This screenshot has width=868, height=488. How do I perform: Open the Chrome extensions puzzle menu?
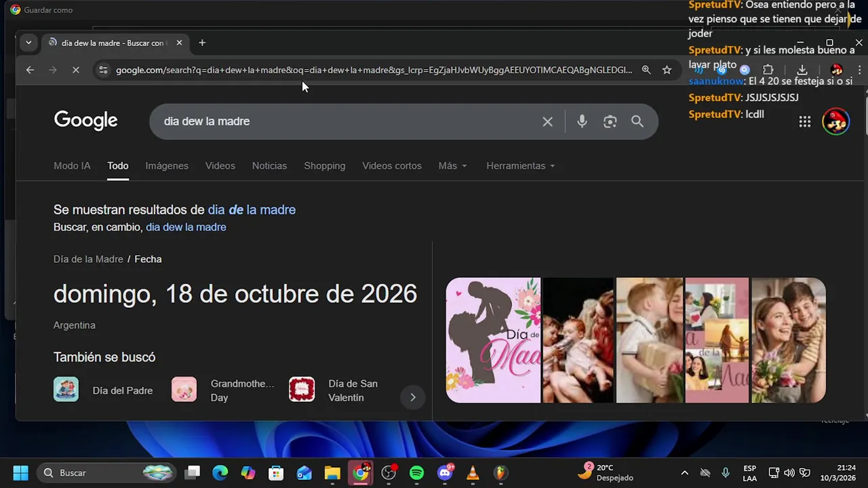tap(768, 70)
